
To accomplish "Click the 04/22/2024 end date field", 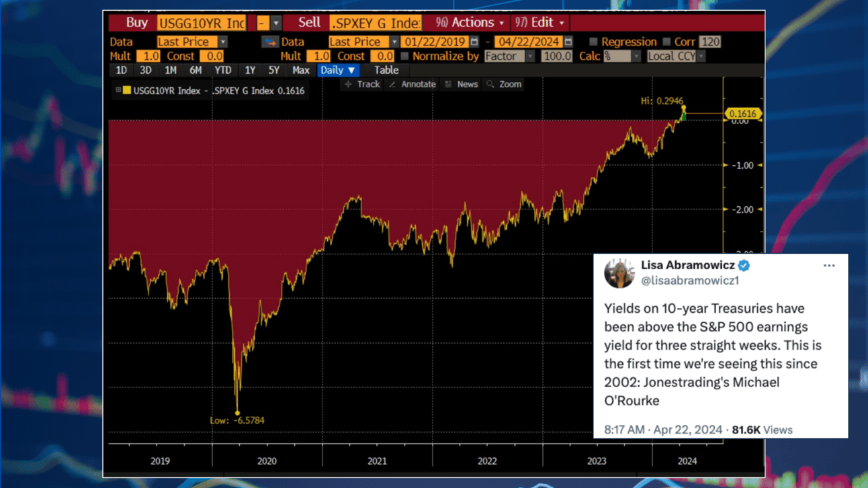I will tap(529, 42).
